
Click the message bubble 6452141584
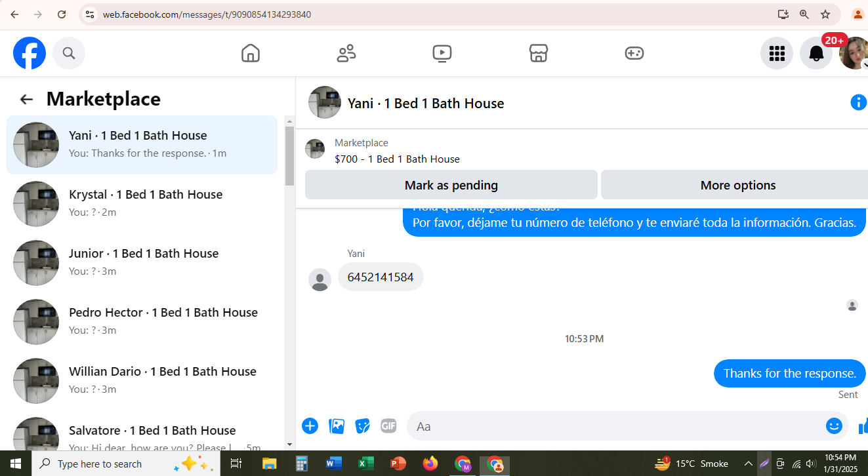click(x=381, y=277)
